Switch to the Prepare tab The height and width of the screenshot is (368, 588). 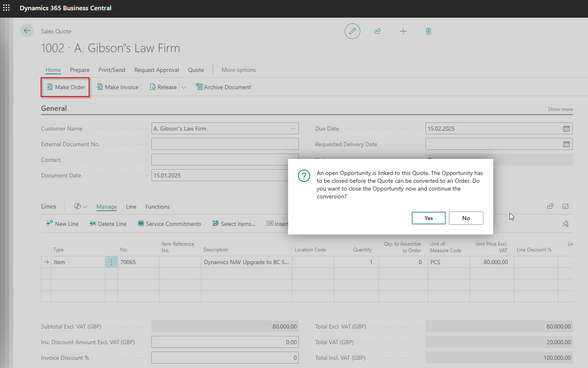point(80,70)
